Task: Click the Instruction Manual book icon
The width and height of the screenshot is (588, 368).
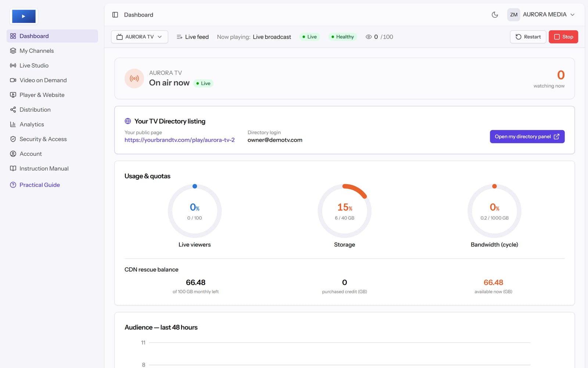Action: click(13, 169)
